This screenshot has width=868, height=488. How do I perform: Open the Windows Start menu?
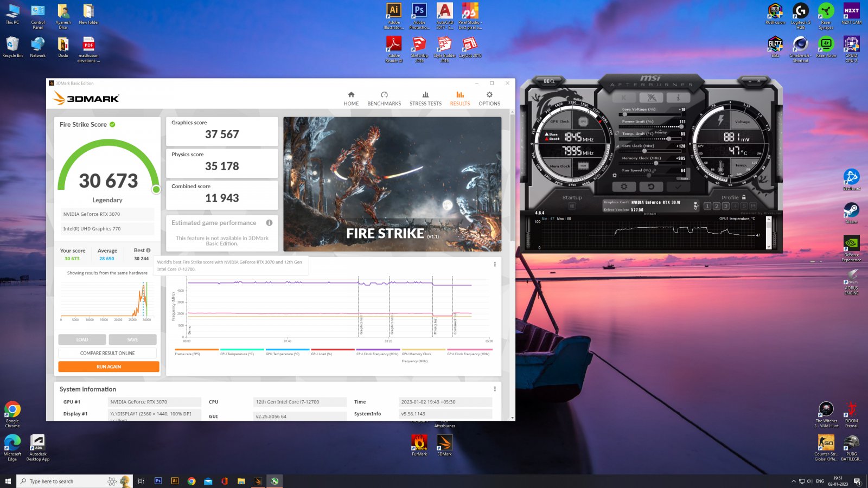click(8, 481)
